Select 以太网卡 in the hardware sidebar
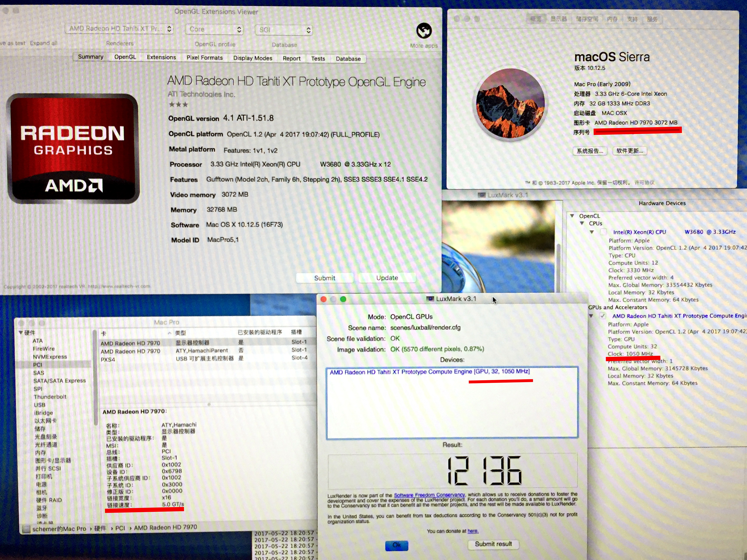Image resolution: width=747 pixels, height=560 pixels. [x=45, y=421]
